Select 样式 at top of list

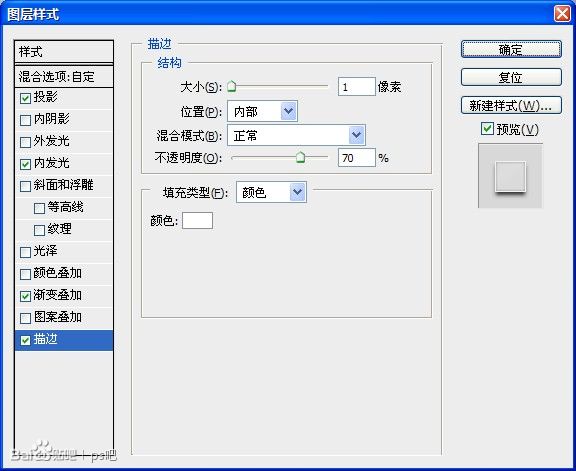(x=64, y=51)
